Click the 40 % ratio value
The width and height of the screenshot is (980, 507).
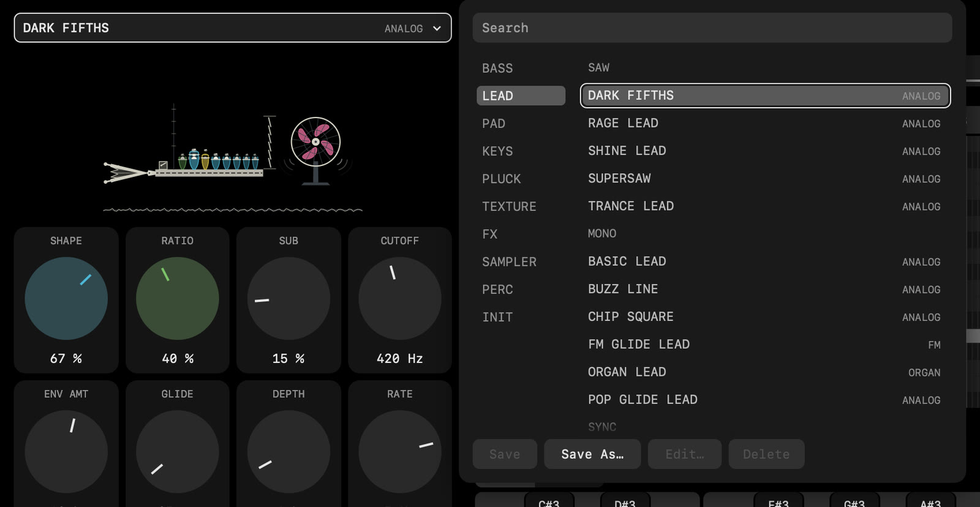178,359
